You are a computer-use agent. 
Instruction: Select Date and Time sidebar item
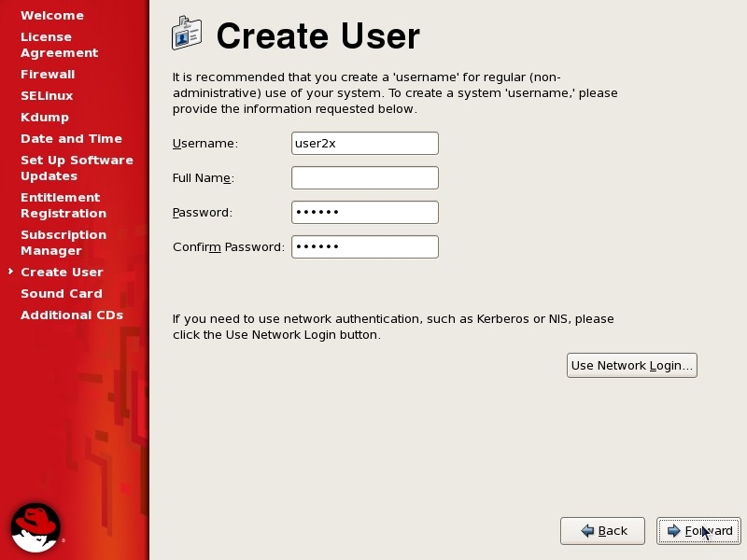(x=72, y=138)
